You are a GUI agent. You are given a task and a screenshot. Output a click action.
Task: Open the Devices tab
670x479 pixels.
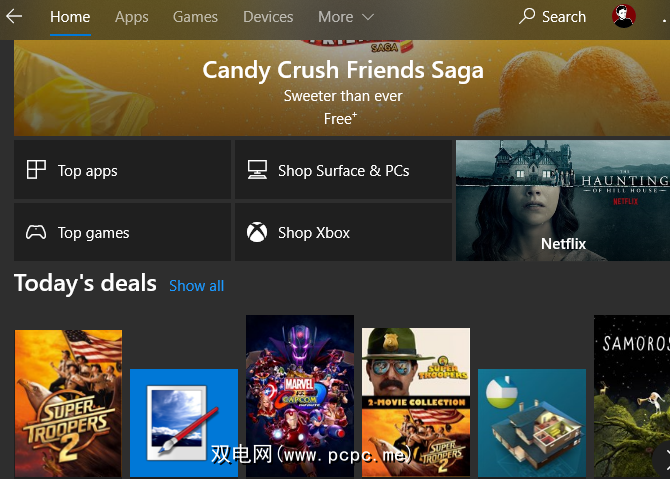click(x=268, y=17)
